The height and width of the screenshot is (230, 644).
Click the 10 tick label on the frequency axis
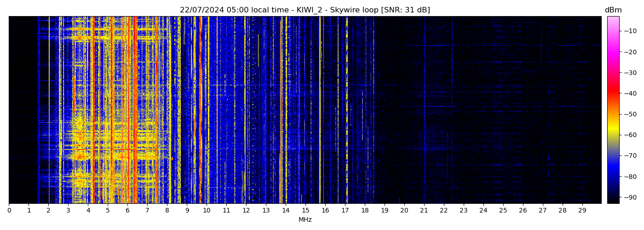(207, 211)
